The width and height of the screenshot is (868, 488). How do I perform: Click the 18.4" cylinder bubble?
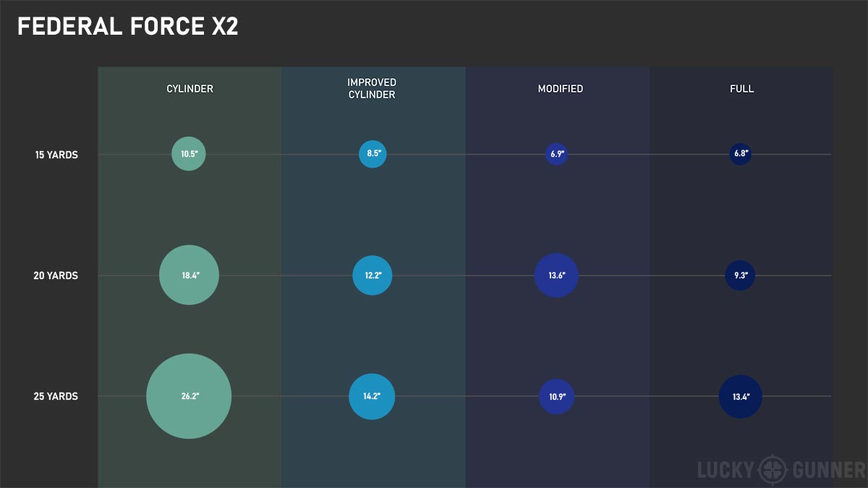coord(189,275)
